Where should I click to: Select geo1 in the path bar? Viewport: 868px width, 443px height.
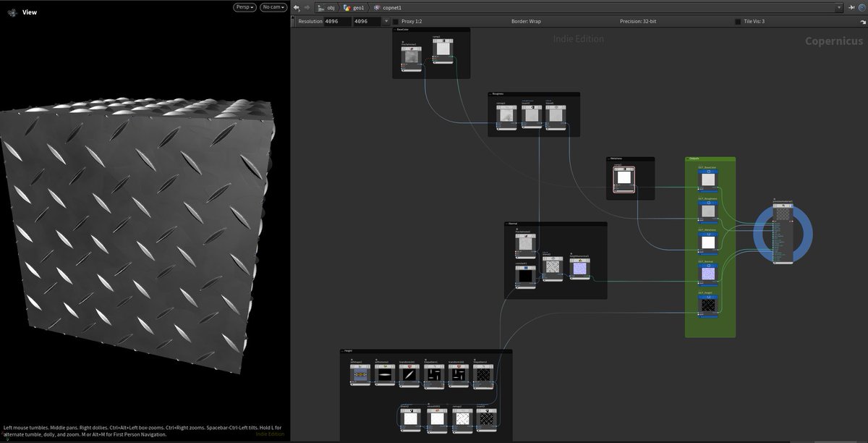click(354, 7)
